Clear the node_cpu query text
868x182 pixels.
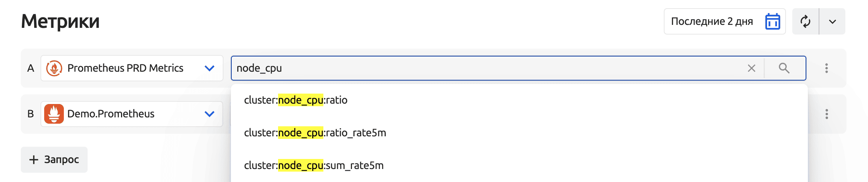coord(751,68)
